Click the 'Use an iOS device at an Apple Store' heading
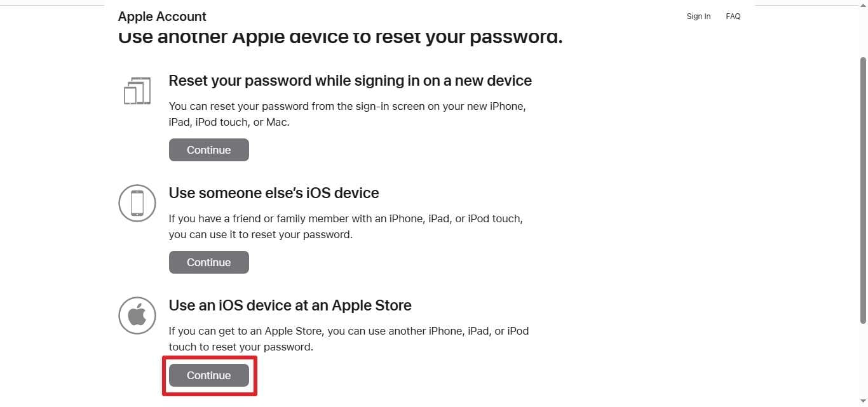 pos(290,305)
